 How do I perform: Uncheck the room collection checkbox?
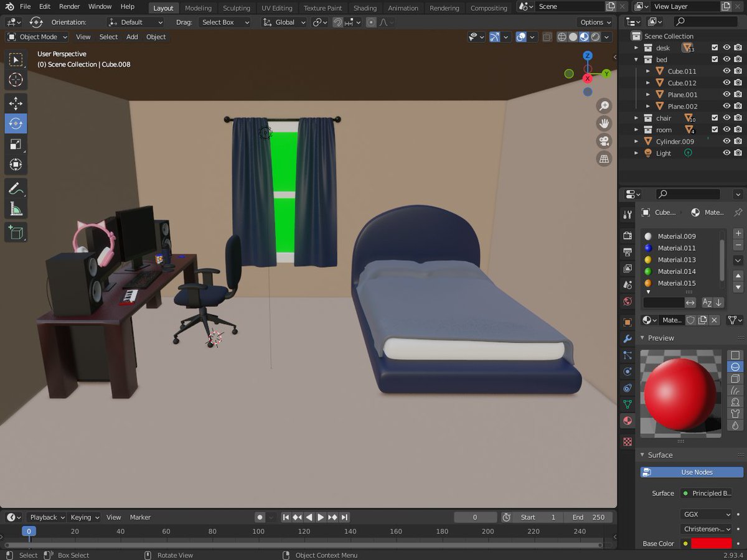click(x=715, y=129)
